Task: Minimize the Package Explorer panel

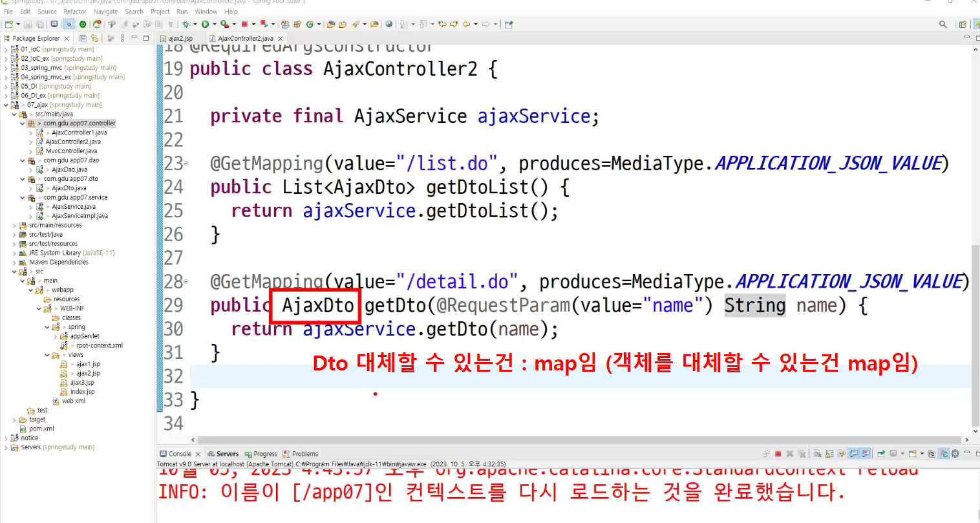Action: [x=134, y=37]
